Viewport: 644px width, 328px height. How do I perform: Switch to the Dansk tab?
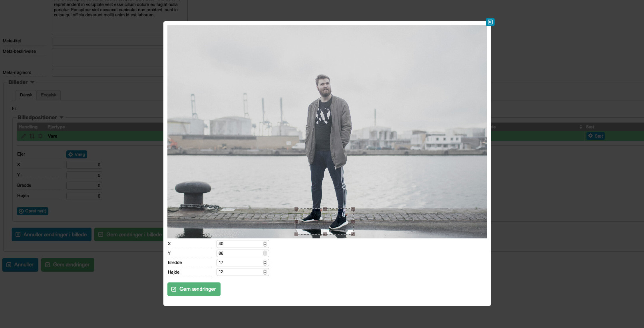[26, 95]
